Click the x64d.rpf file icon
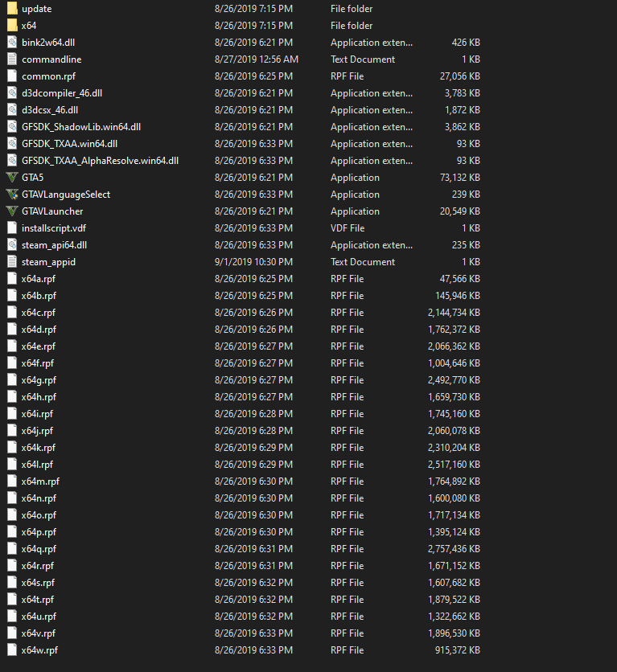The height and width of the screenshot is (672, 617). pyautogui.click(x=12, y=330)
